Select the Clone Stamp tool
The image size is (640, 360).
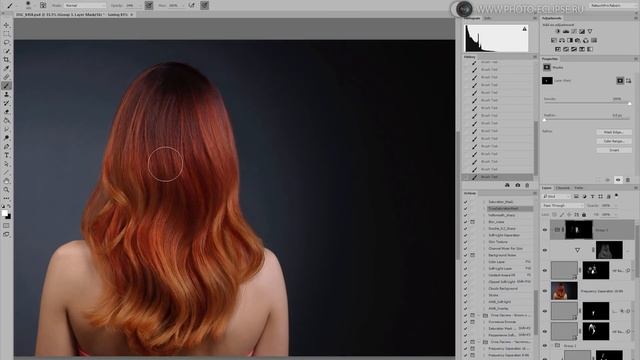tap(6, 94)
